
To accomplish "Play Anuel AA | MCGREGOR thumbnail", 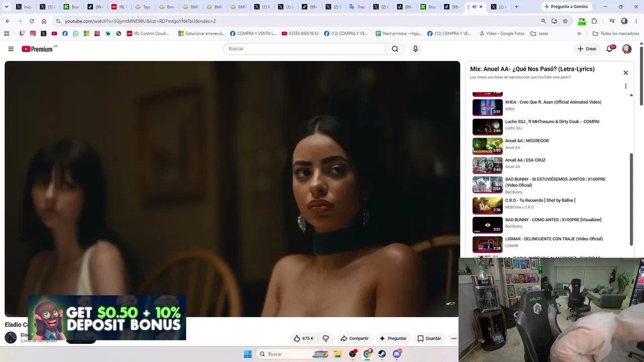I will coord(488,146).
